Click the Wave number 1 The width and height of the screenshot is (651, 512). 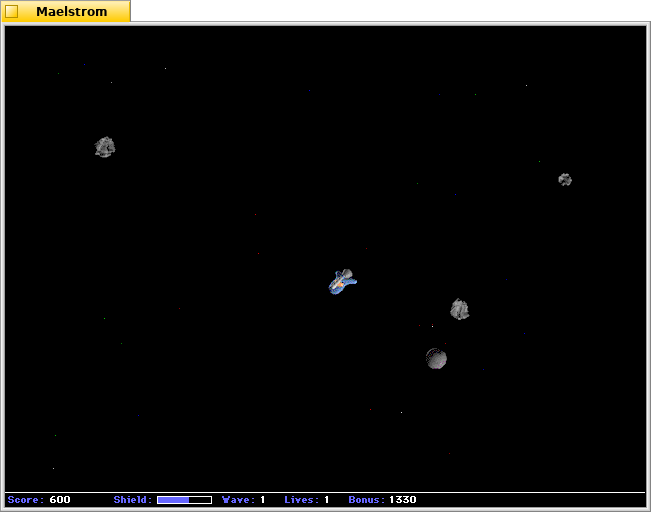pyautogui.click(x=263, y=500)
